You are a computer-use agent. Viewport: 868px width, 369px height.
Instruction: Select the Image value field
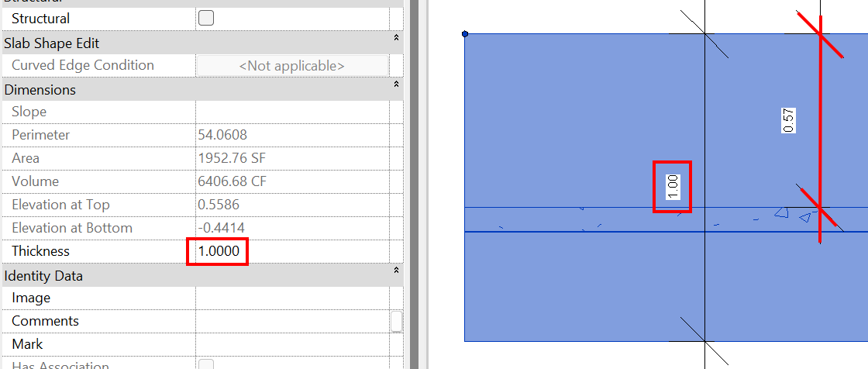[x=292, y=298]
